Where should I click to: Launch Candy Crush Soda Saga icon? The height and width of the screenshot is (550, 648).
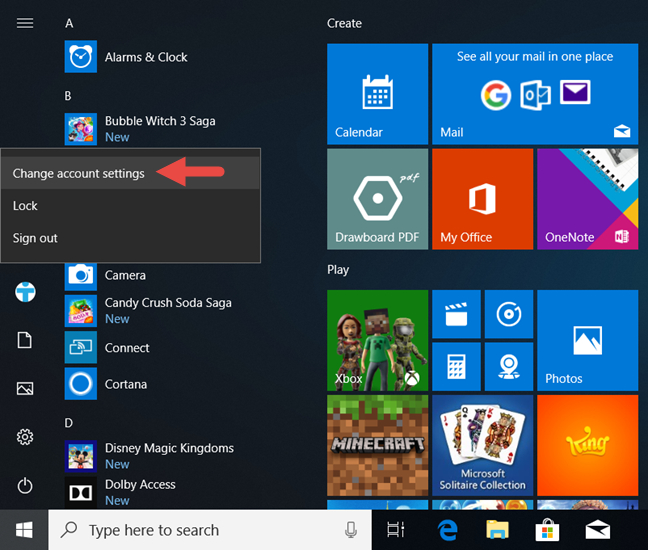81,311
